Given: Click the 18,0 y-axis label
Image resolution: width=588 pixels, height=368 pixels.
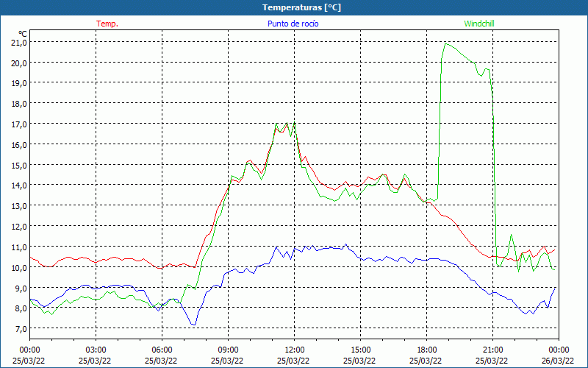Looking at the screenshot, I should click(19, 104).
